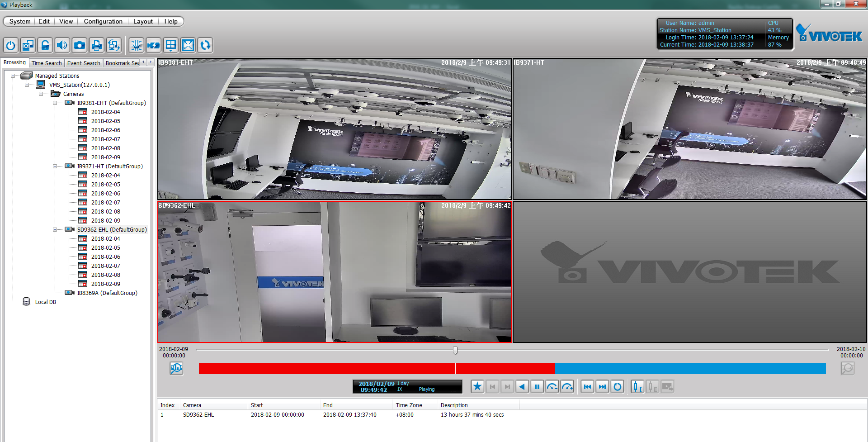Click the blue clip start marker I button
The height and width of the screenshot is (442, 868).
pyautogui.click(x=637, y=387)
